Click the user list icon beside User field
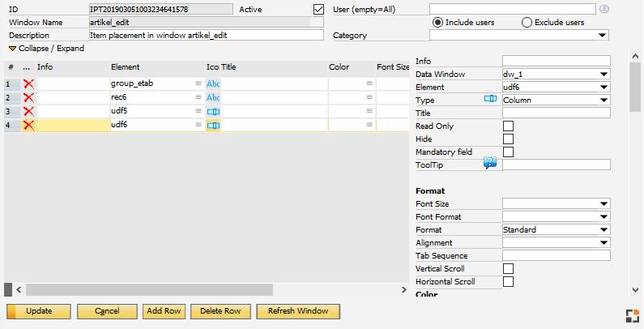Viewport: 644px width, 329px height. 603,9
